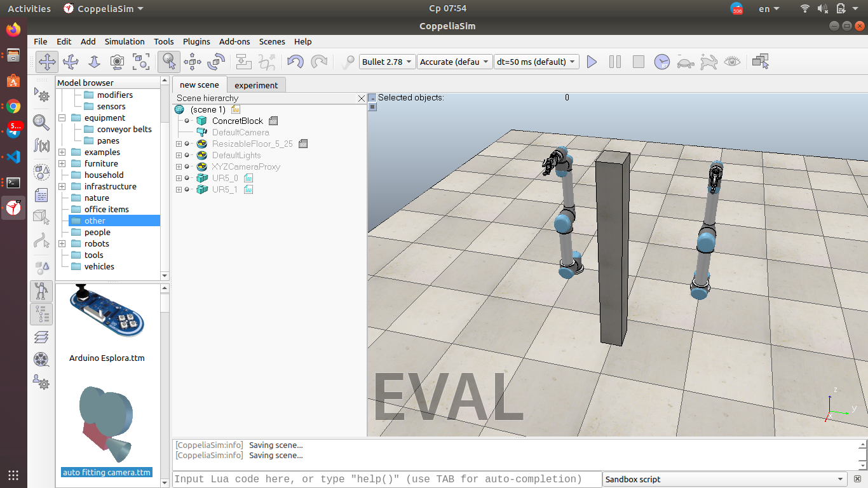
Task: Expand the DefaultLights tree node
Action: 179,155
